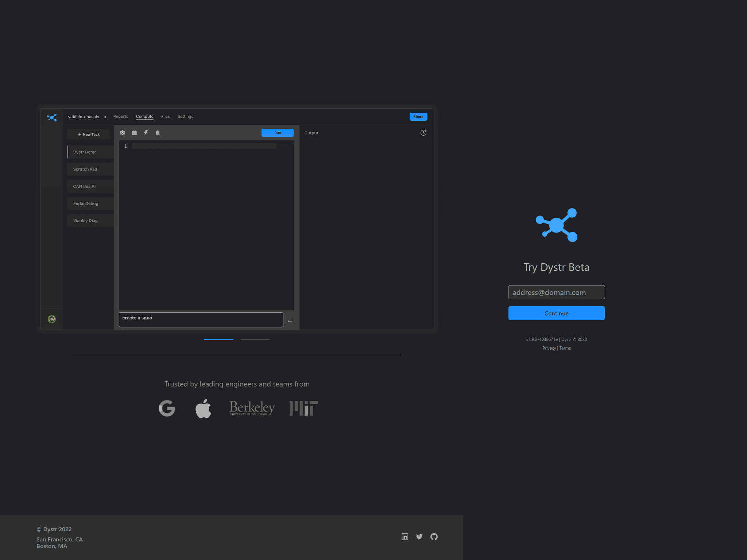Select the Weekly Diag task

tap(91, 221)
